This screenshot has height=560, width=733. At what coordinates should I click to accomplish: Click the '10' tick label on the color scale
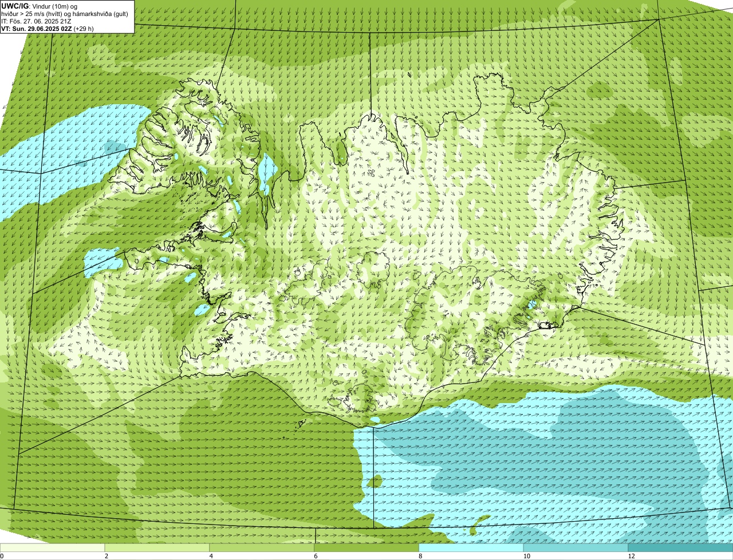[526, 557]
